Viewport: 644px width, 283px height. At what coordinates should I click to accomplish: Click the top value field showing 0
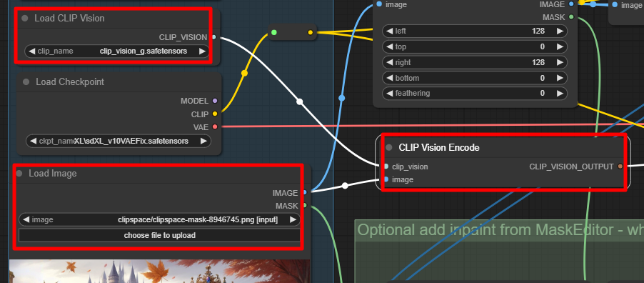(474, 46)
